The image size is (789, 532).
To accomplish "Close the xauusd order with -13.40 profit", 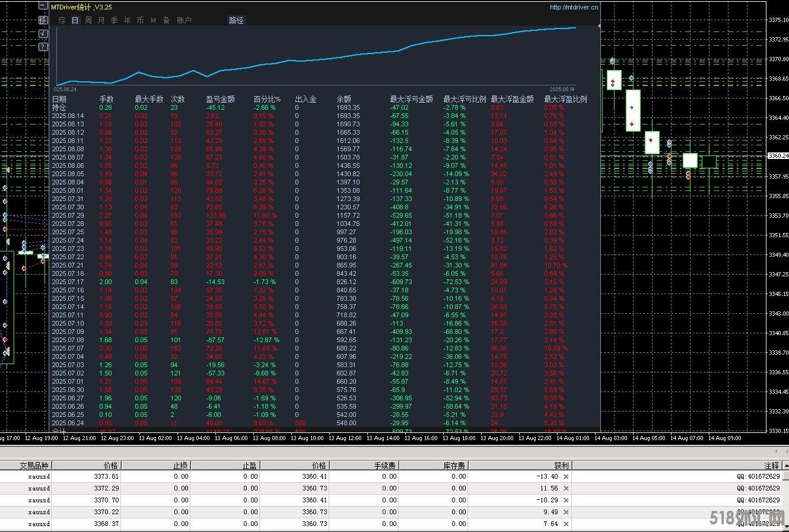I will tap(566, 476).
